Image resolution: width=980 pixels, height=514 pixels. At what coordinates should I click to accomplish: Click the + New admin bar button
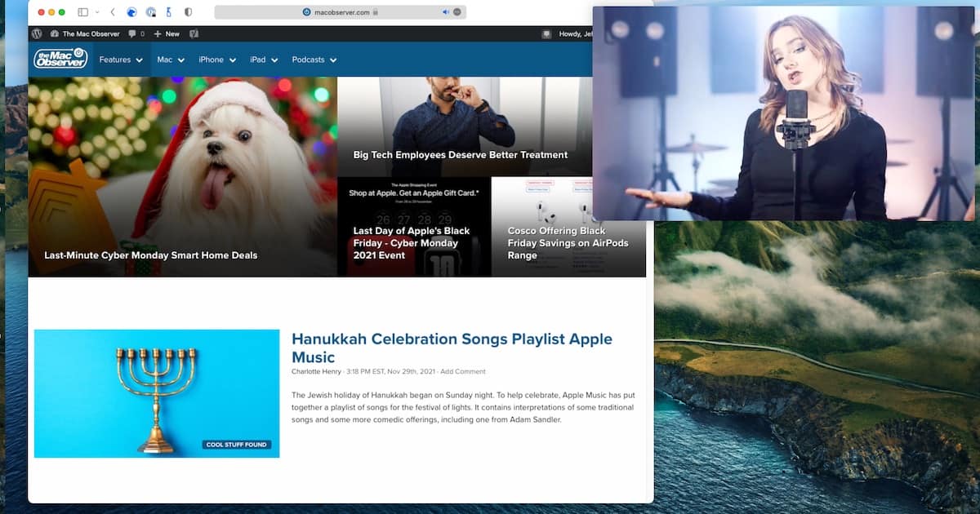coord(167,34)
